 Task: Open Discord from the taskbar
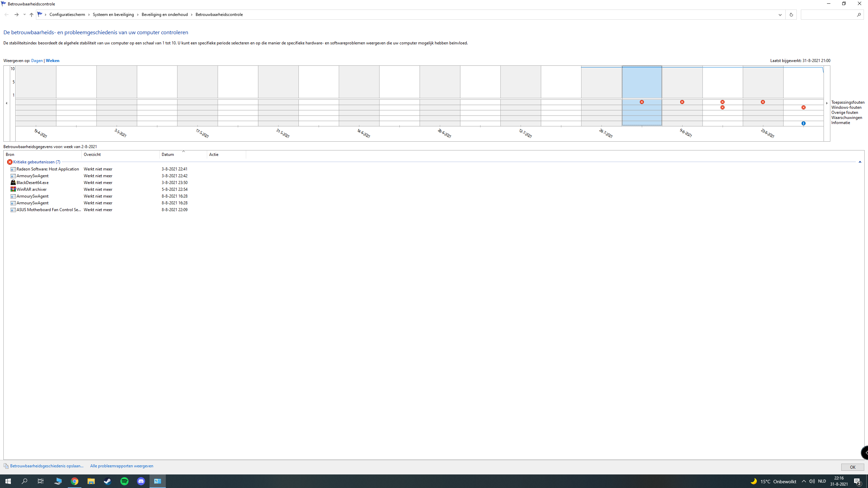[x=141, y=481]
